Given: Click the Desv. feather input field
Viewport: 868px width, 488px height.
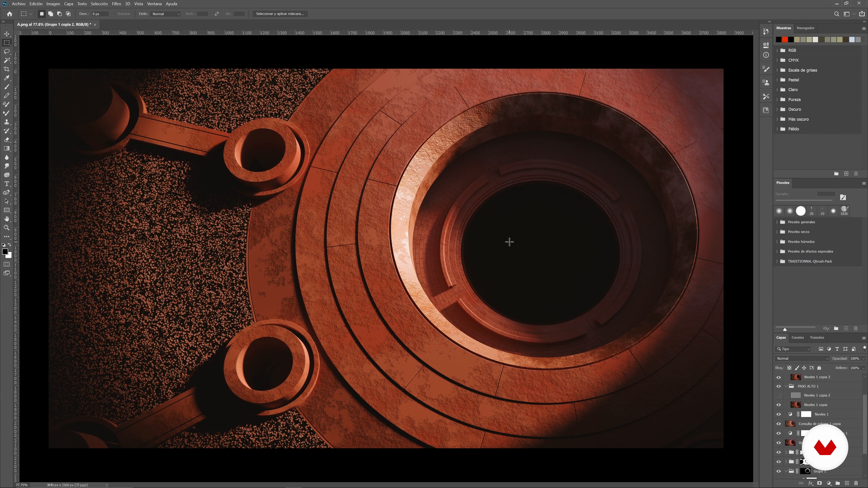Looking at the screenshot, I should coord(100,14).
